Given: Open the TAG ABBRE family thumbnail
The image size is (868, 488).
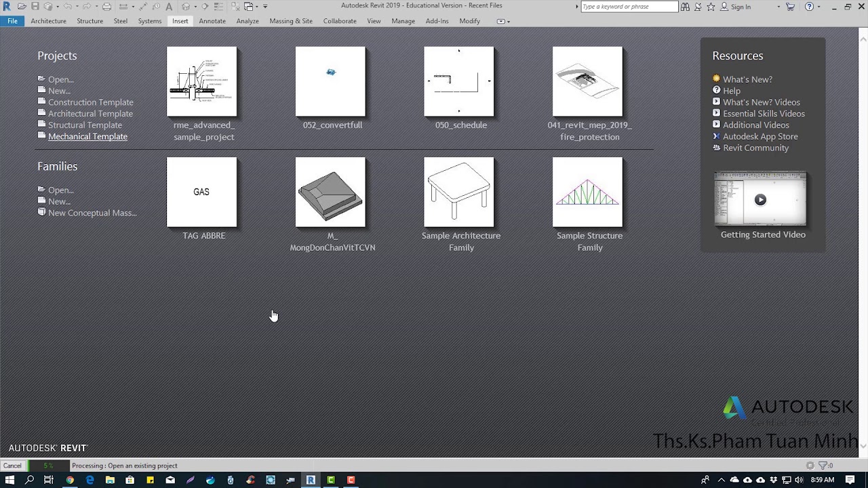Looking at the screenshot, I should tap(202, 192).
